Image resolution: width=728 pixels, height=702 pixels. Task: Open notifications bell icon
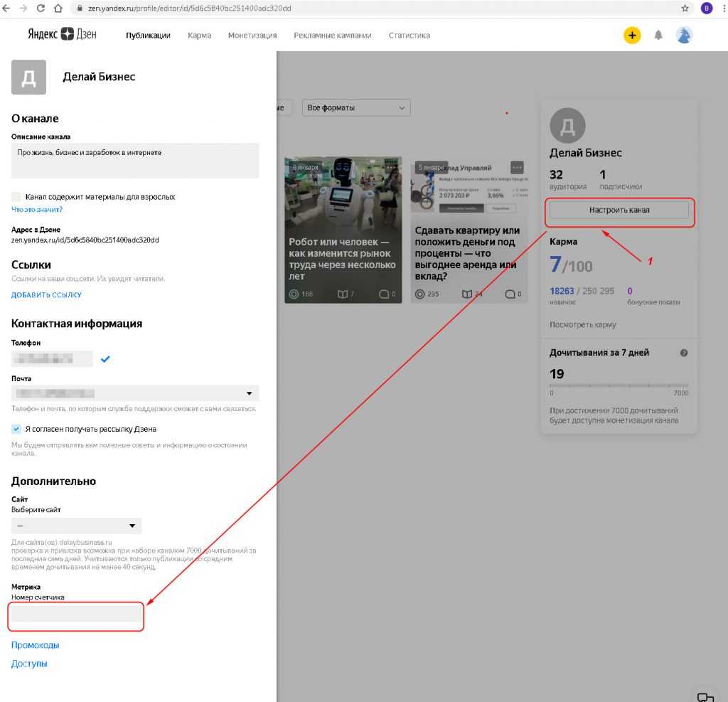click(x=658, y=36)
